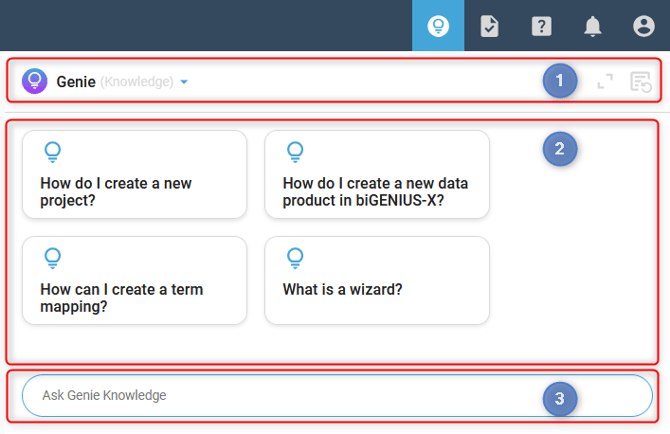Pick "How can I create a term mapping?" card

[x=134, y=280]
